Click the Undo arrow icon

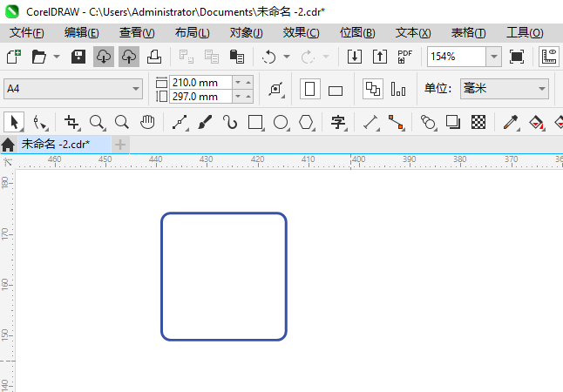269,57
